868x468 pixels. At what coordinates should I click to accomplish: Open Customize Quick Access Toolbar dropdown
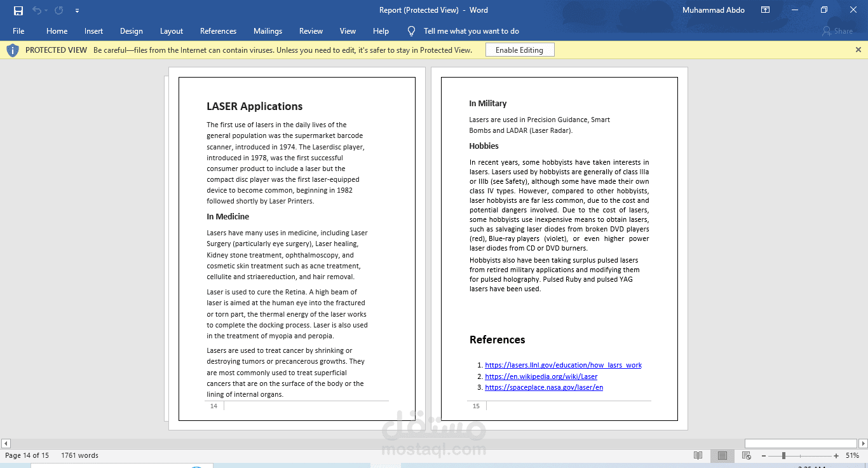pos(77,11)
